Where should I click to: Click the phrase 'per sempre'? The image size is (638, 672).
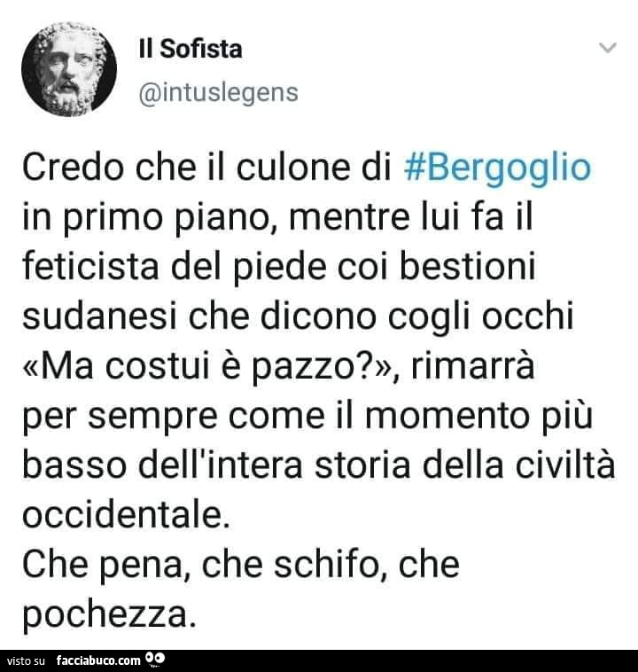(120, 417)
